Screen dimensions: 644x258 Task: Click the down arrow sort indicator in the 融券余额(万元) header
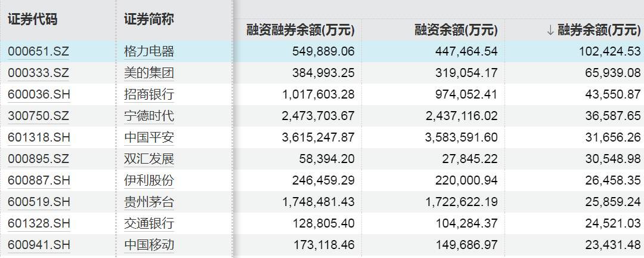(x=550, y=30)
